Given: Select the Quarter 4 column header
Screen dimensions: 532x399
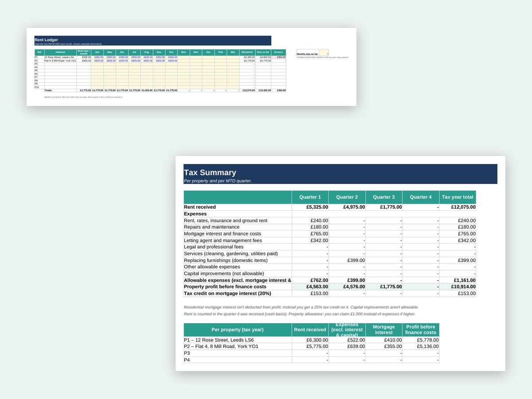Looking at the screenshot, I should pos(421,197).
